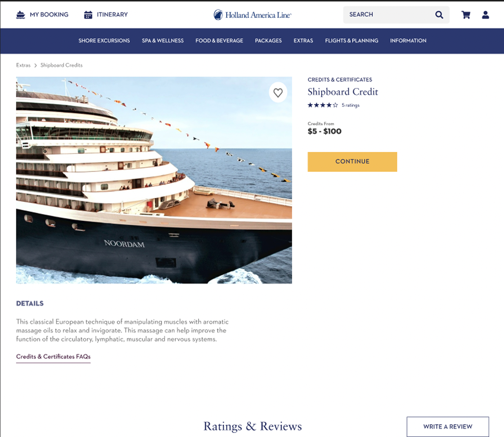Click the Holland America Line logo
This screenshot has height=437, width=504.
(x=253, y=15)
